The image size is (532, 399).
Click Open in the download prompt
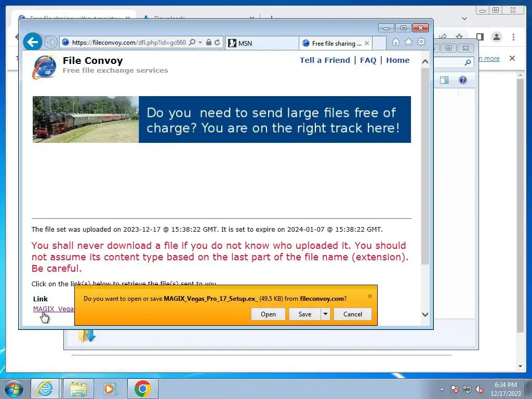[268, 314]
